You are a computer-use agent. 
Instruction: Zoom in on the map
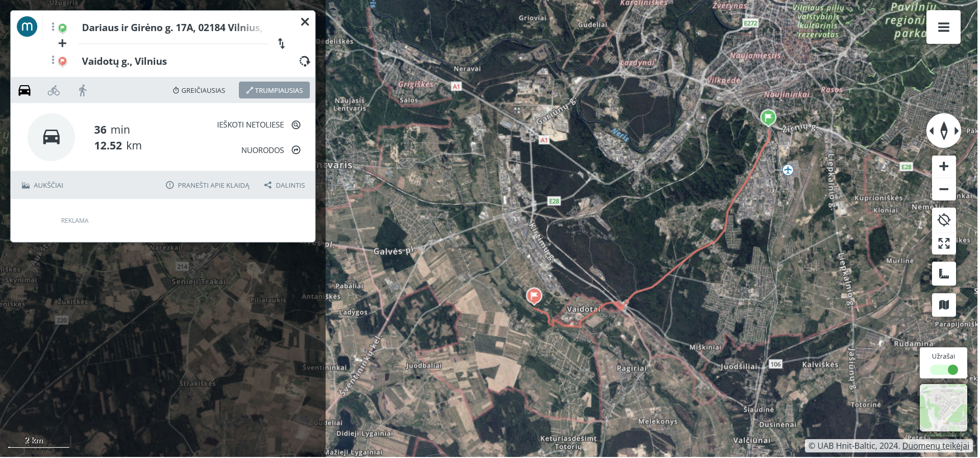pos(944,166)
